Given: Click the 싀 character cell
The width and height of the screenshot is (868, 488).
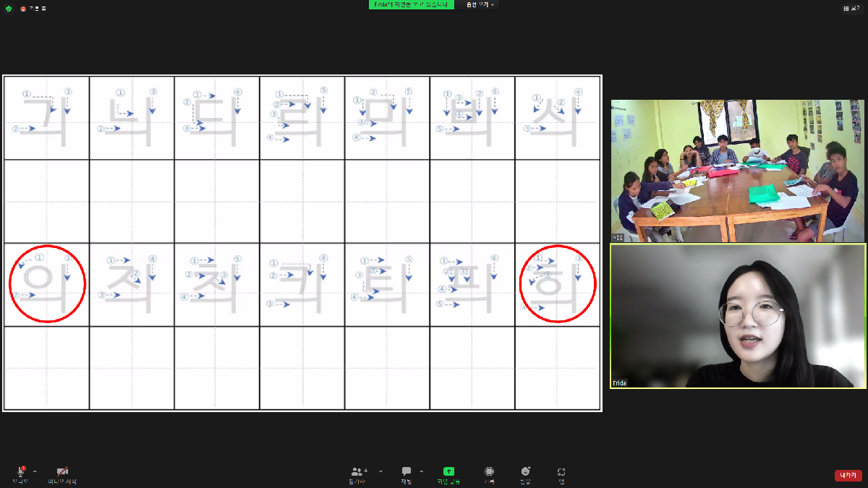Looking at the screenshot, I should [558, 118].
